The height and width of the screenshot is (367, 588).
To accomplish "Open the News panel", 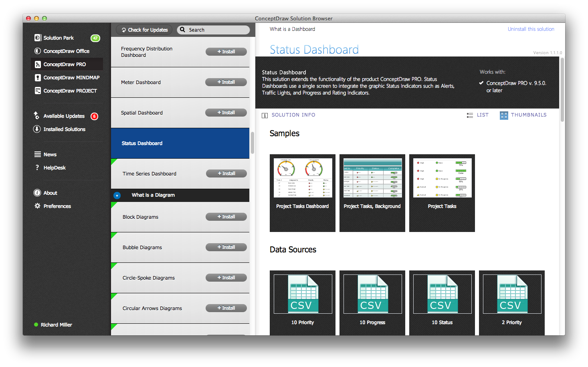I will [50, 154].
